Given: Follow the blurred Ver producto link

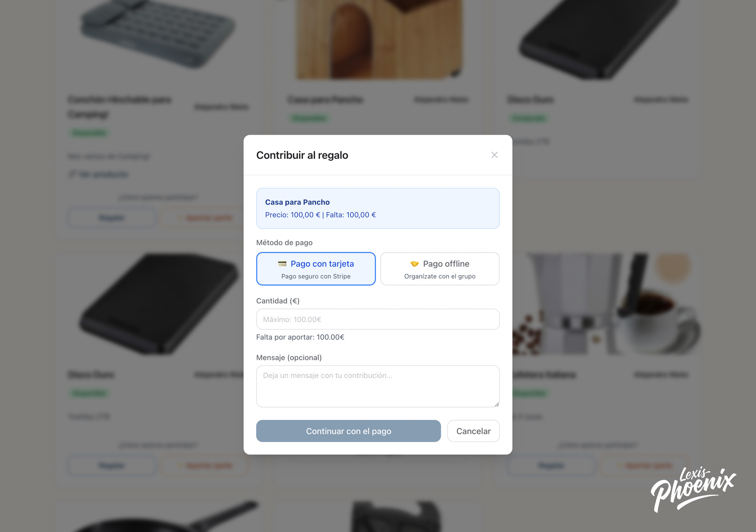Looking at the screenshot, I should click(99, 174).
